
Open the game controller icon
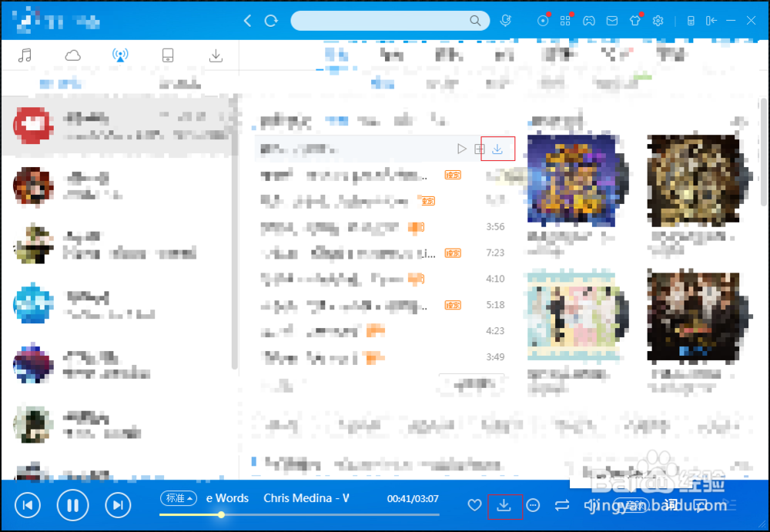(589, 21)
